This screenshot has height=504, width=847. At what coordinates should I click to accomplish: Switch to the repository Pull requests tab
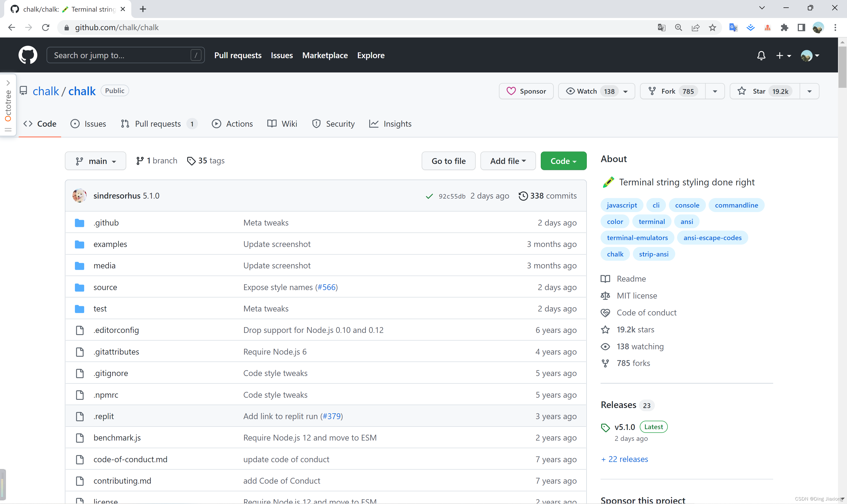coord(159,124)
